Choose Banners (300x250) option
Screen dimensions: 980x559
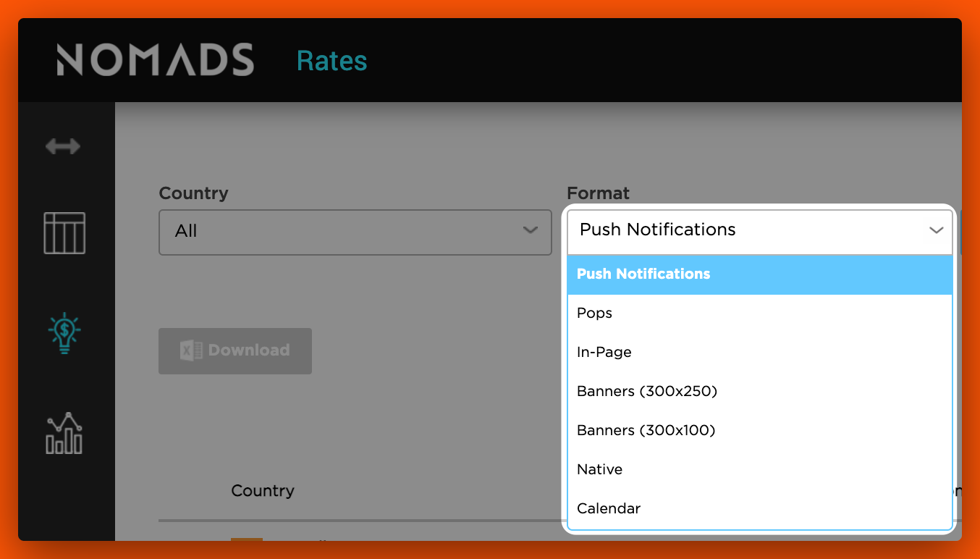[759, 392]
